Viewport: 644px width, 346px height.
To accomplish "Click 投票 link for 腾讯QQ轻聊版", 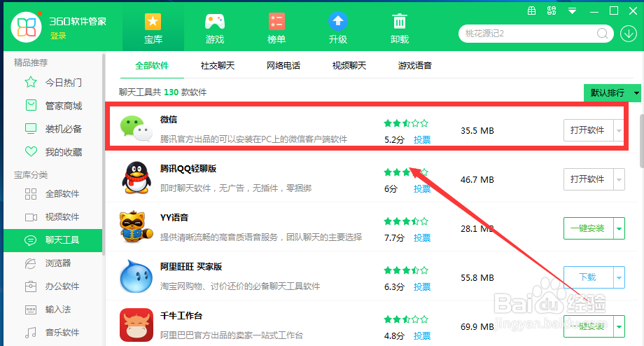I will (x=422, y=189).
